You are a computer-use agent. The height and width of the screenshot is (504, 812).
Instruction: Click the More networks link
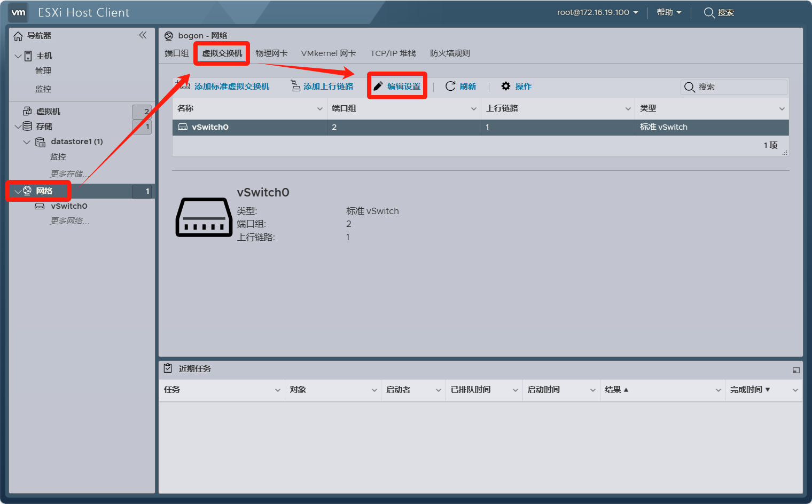[x=69, y=221]
